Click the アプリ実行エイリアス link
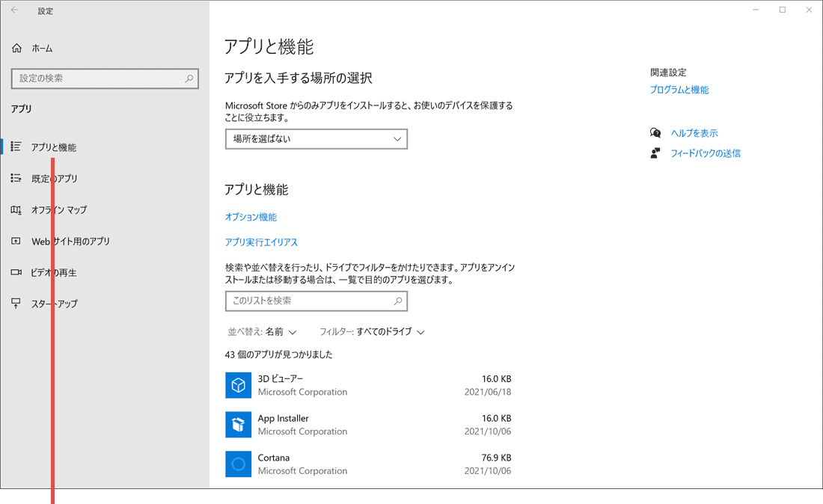The image size is (823, 504). 263,241
